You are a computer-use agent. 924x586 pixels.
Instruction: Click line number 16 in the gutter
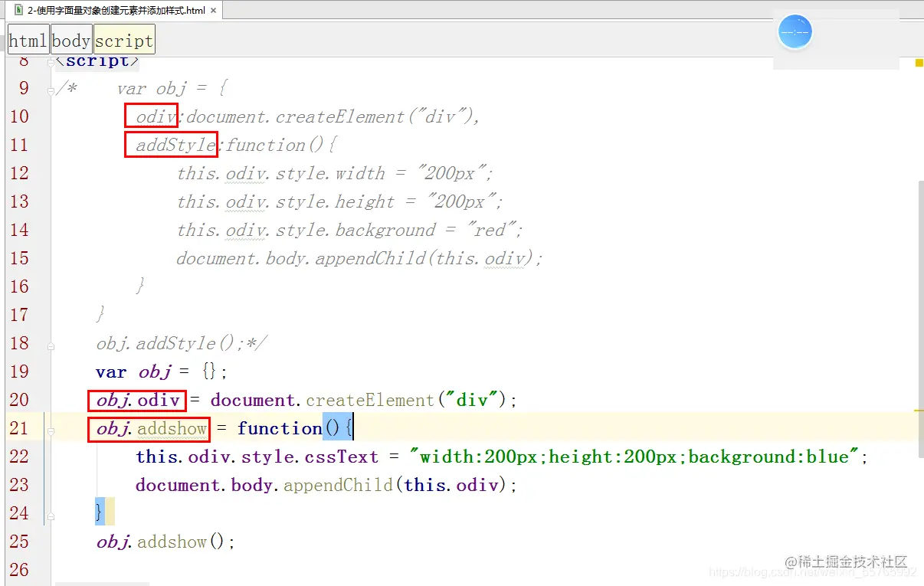click(x=19, y=286)
